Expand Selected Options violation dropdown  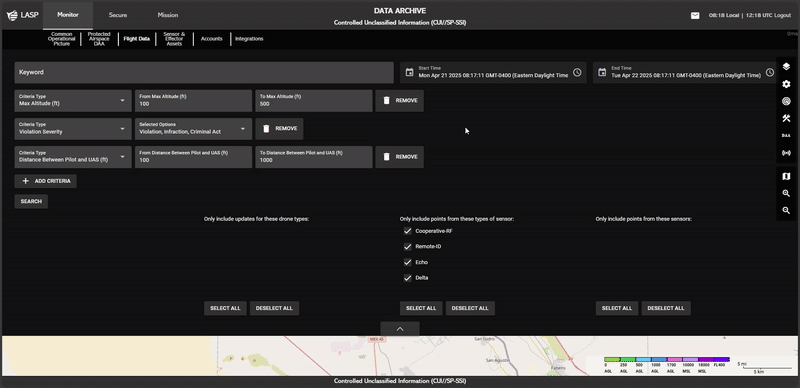[x=193, y=129]
